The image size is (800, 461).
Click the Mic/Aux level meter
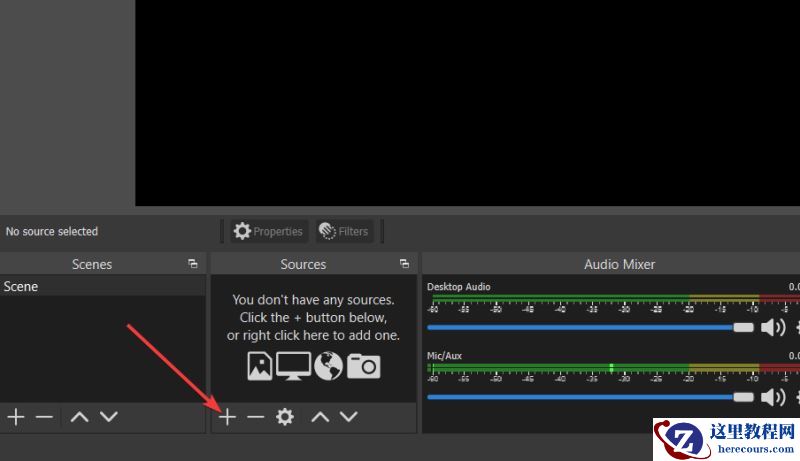tap(613, 368)
